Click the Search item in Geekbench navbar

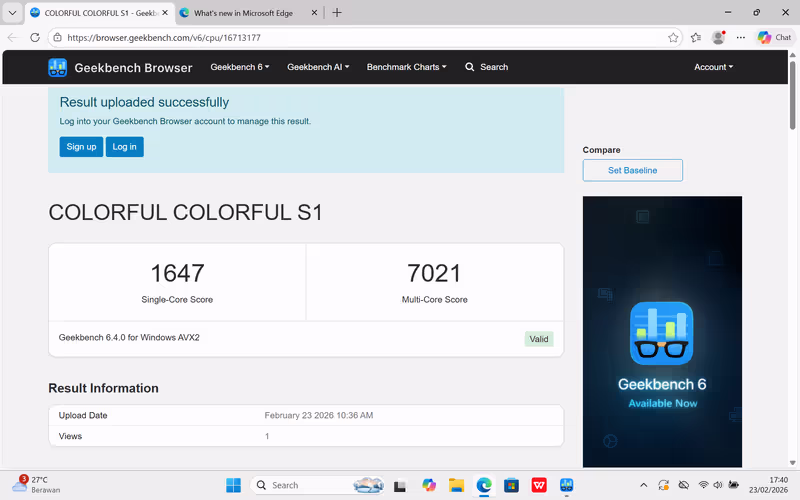[487, 67]
